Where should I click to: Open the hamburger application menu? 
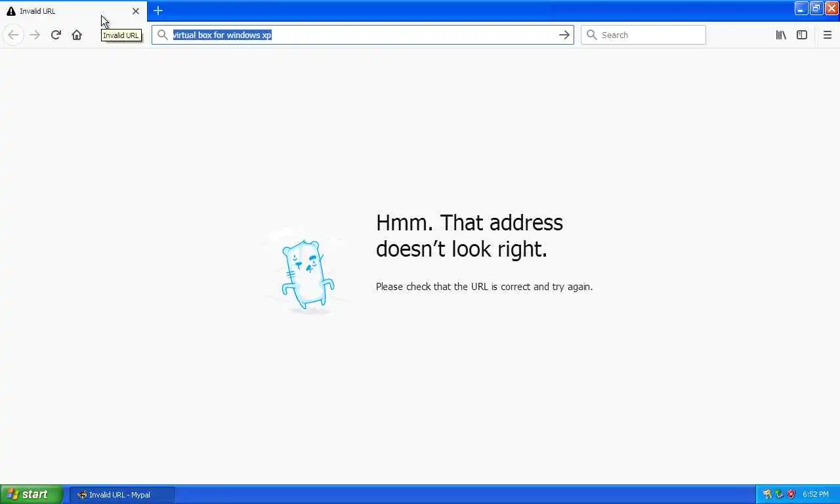click(x=828, y=35)
